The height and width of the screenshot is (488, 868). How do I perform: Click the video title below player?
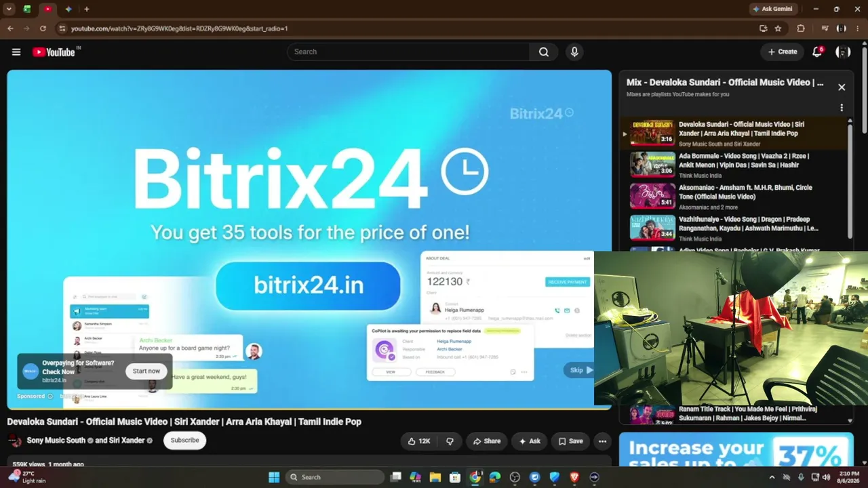click(x=184, y=422)
